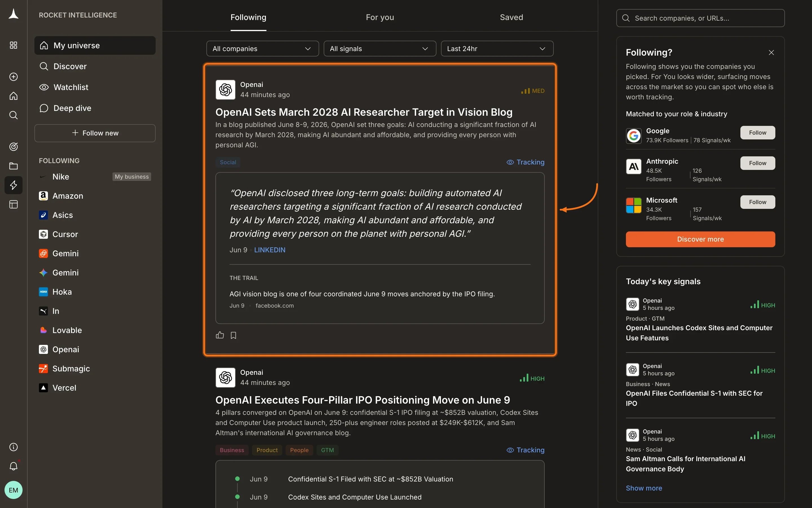
Task: Click Openai logo beside Confidential S-1 key signal
Action: tap(632, 370)
